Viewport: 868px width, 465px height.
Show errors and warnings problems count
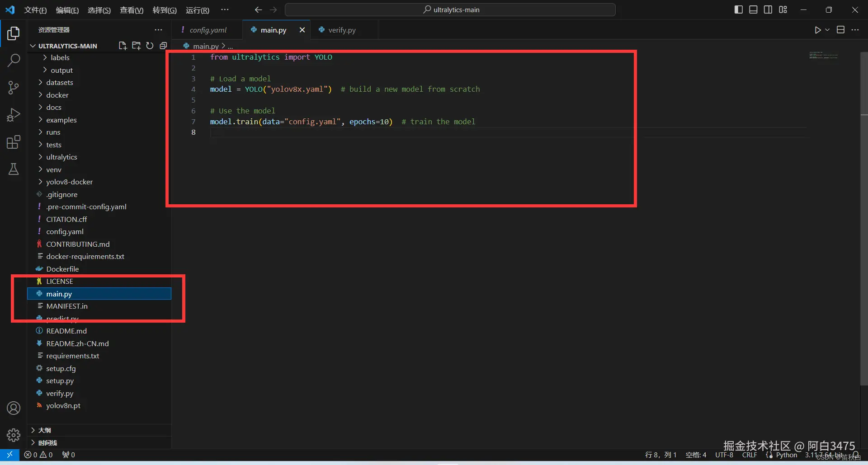click(x=38, y=455)
